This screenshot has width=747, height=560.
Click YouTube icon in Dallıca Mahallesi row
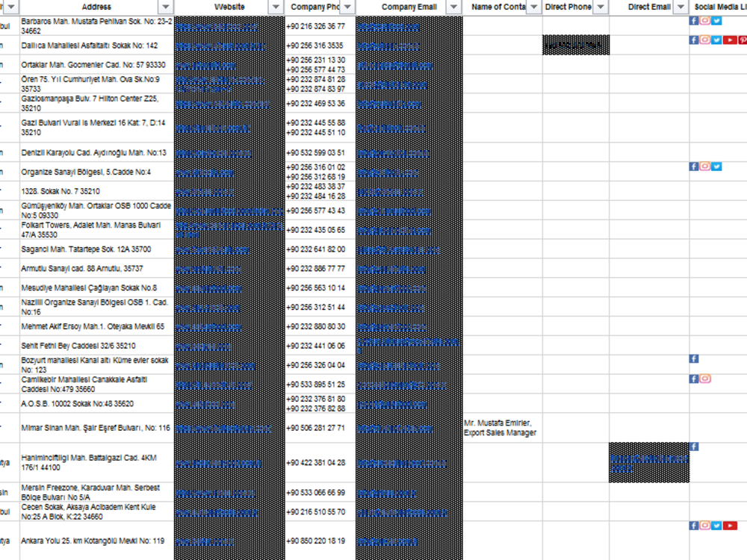click(x=730, y=40)
